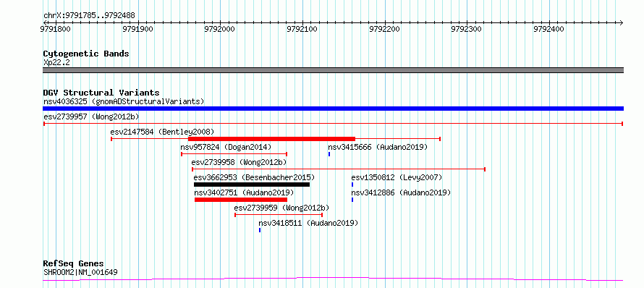This screenshot has height=288, width=644.
Task: Click the gray Xp22.2 cytogenetic band
Action: coord(333,70)
